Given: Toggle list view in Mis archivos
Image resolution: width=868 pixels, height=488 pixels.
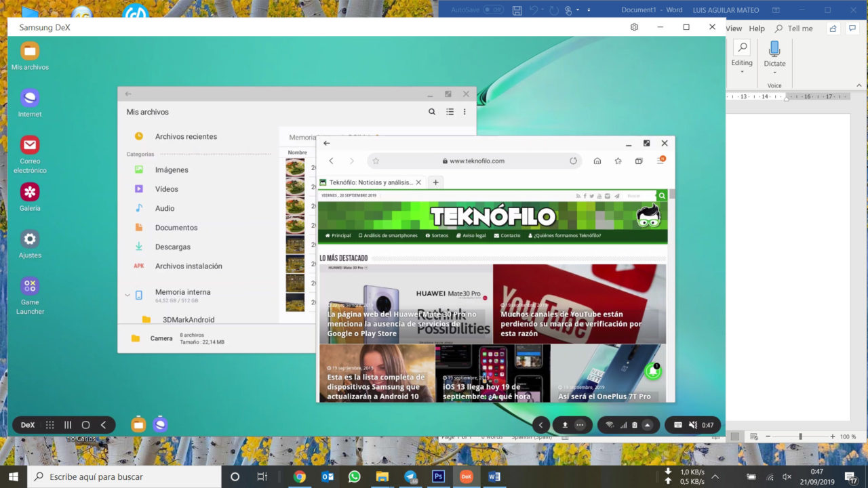Looking at the screenshot, I should [x=450, y=112].
